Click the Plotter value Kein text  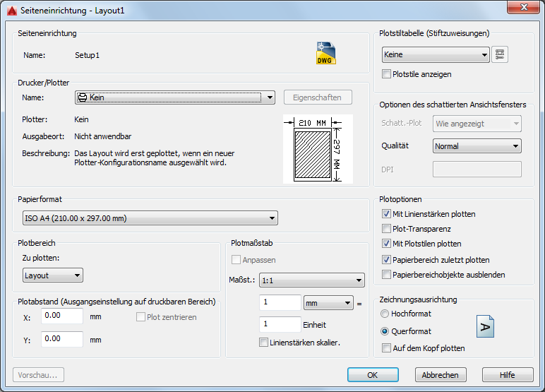[x=81, y=119]
